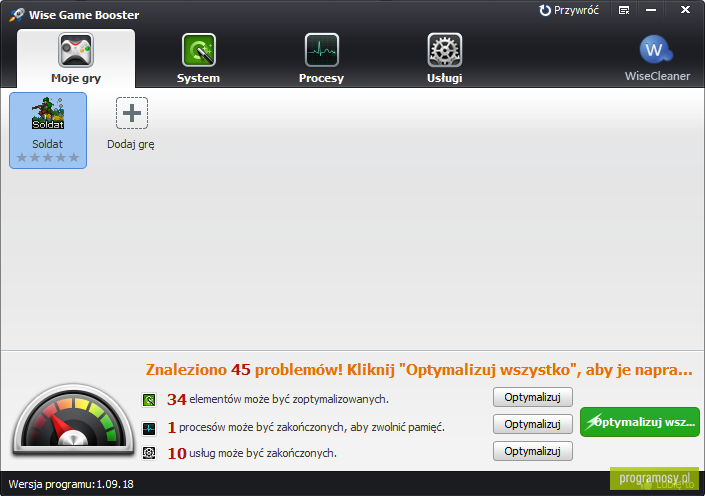Open the feedback menu icon in title bar
This screenshot has height=496, width=705.
pos(624,10)
